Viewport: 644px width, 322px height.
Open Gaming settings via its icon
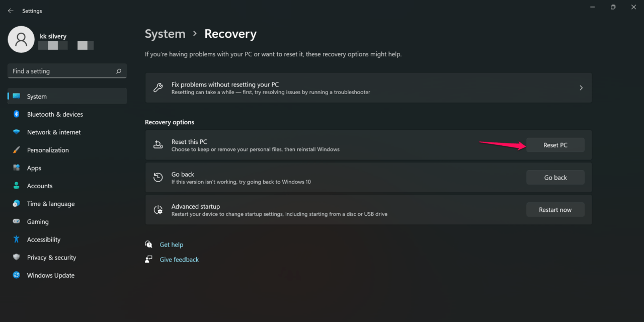pyautogui.click(x=16, y=221)
